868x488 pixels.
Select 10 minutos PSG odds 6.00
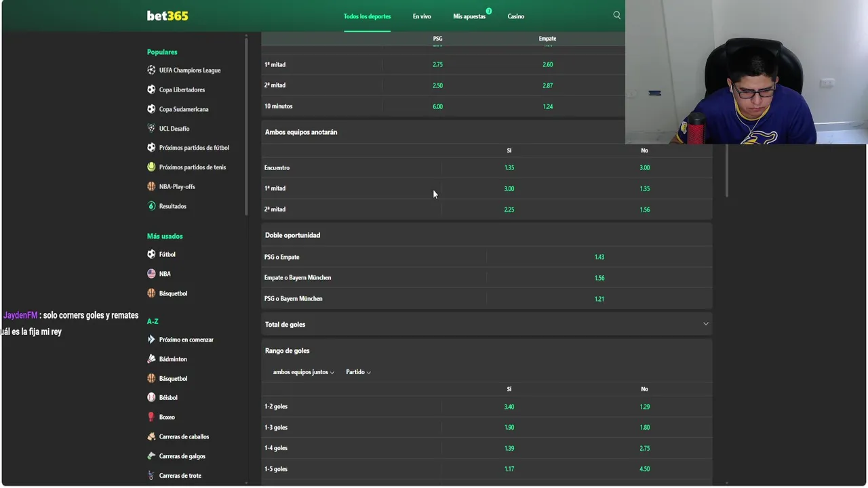437,106
